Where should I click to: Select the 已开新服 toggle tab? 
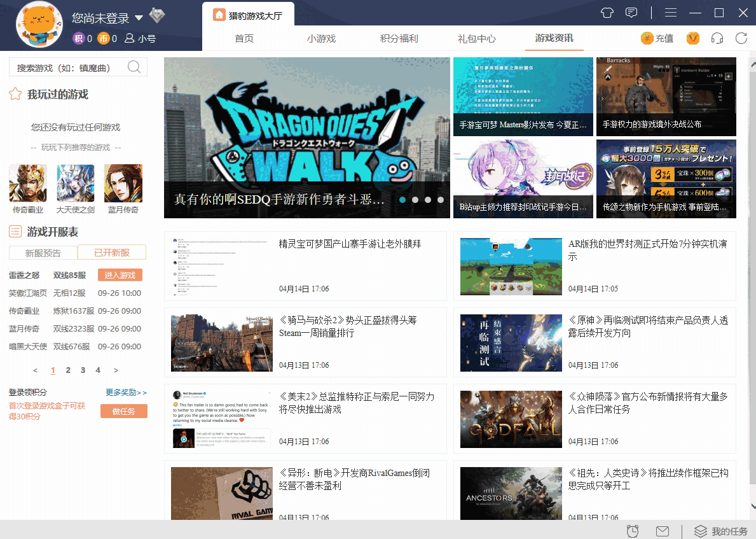pyautogui.click(x=112, y=253)
